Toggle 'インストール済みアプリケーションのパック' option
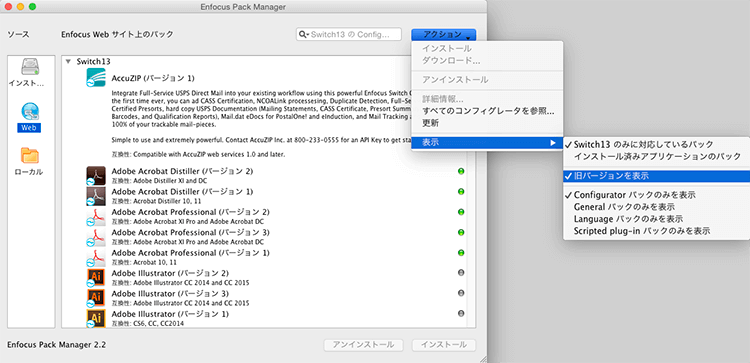Viewport: 750px width, 363px height. tap(656, 156)
